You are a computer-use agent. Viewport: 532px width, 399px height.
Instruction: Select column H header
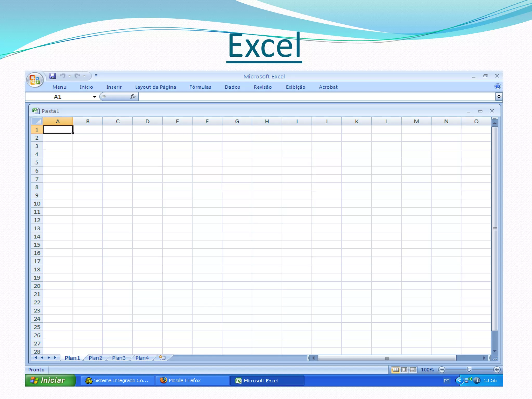[267, 121]
